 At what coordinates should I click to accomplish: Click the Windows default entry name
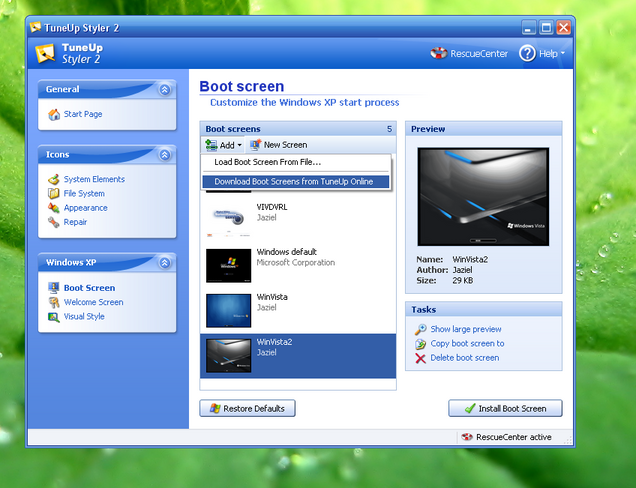[x=286, y=252]
